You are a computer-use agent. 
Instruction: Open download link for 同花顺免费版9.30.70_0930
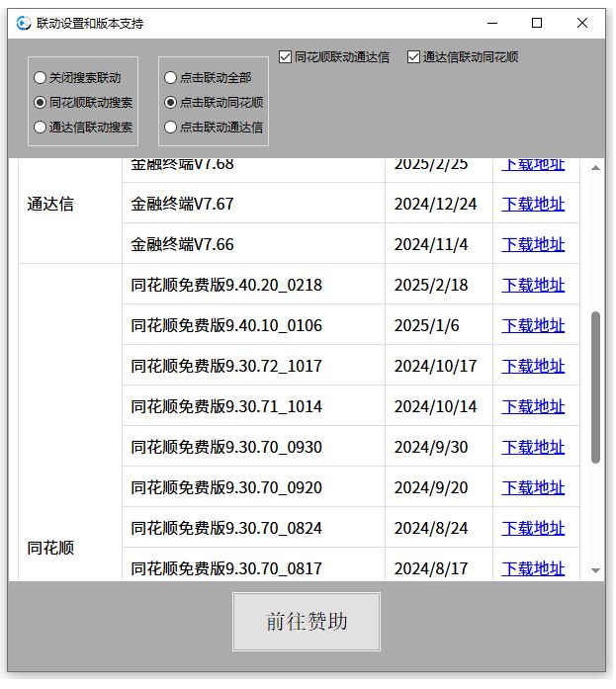coord(533,447)
